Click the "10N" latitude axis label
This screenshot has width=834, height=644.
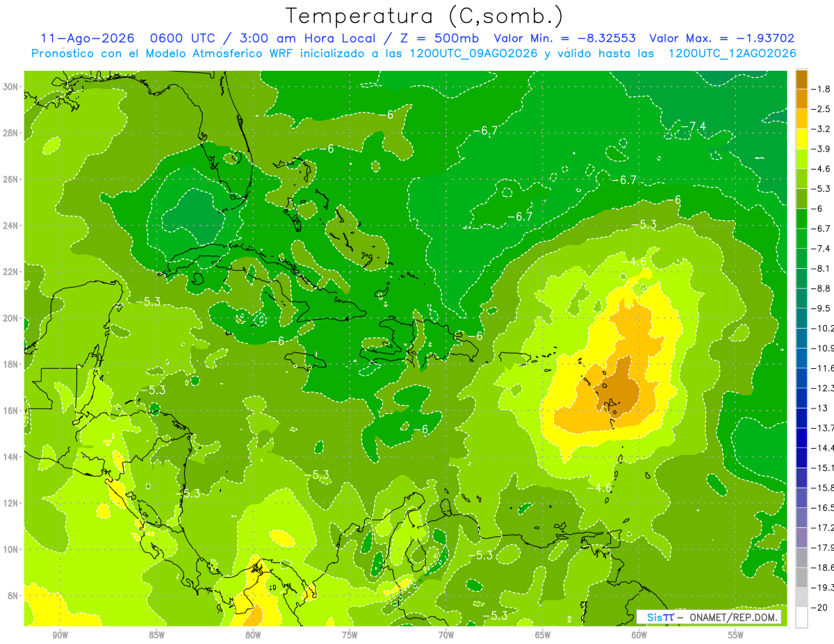point(10,549)
